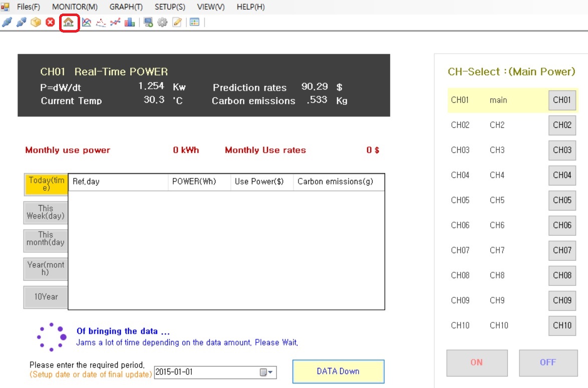Click the 'CH-Select :(Main Power)' heading
This screenshot has height=388, width=588.
[x=511, y=72]
